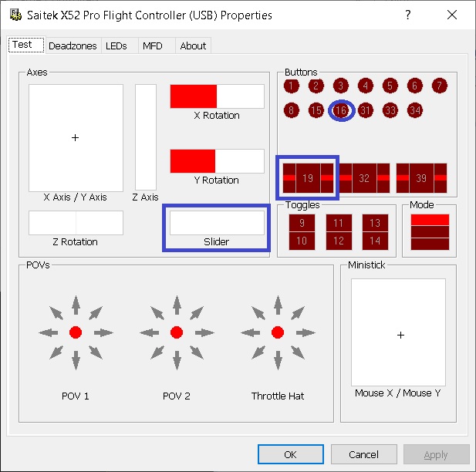
Task: Click button indicator 5
Action: coord(390,86)
